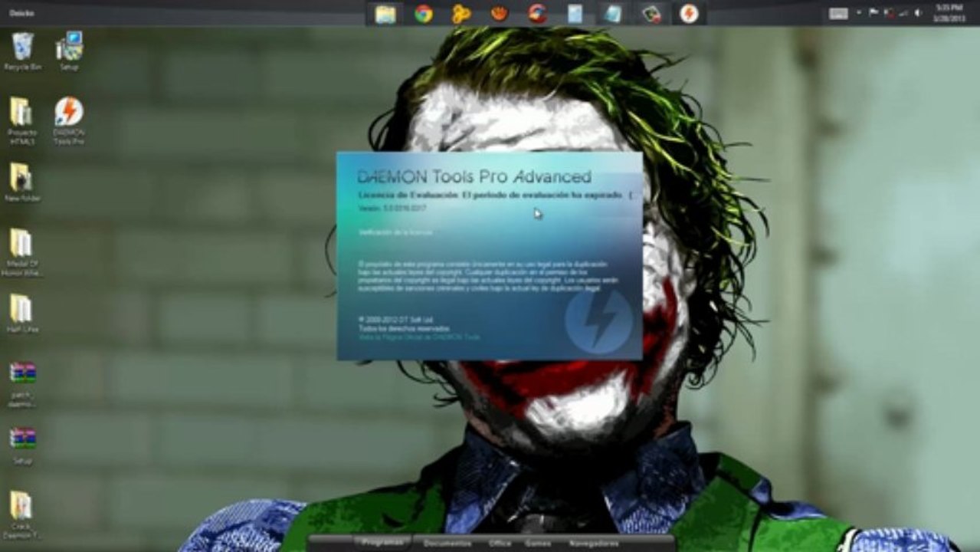The image size is (980, 552).
Task: Click the red-marked tray icon beside the flag
Action: (889, 12)
